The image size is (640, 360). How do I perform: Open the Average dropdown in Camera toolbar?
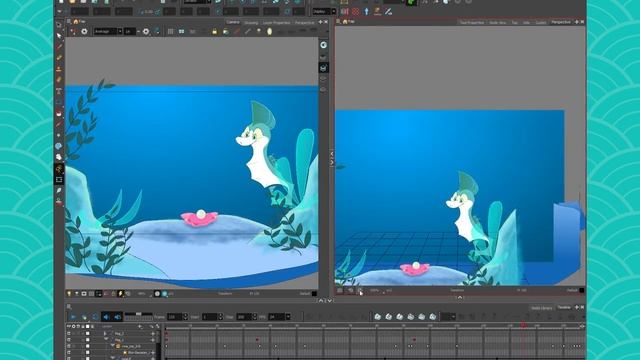coord(108,31)
